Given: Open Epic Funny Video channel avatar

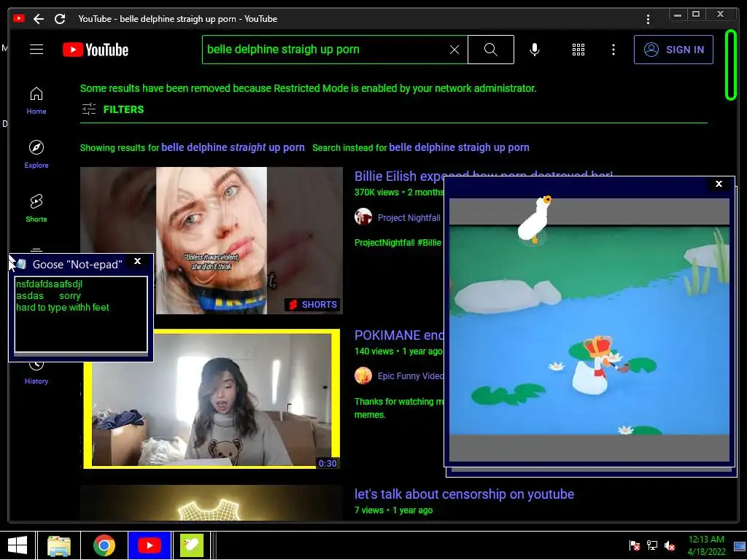Looking at the screenshot, I should point(363,376).
